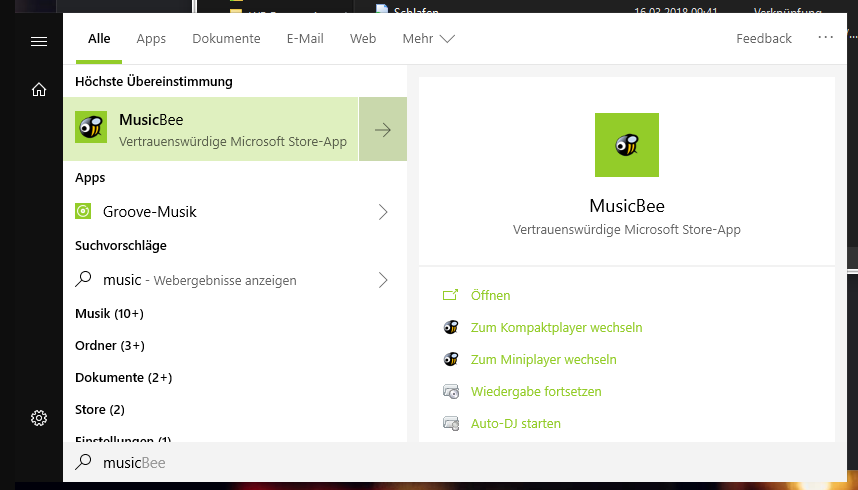The image size is (858, 490).
Task: Select Auto-DJ starten action
Action: click(515, 423)
